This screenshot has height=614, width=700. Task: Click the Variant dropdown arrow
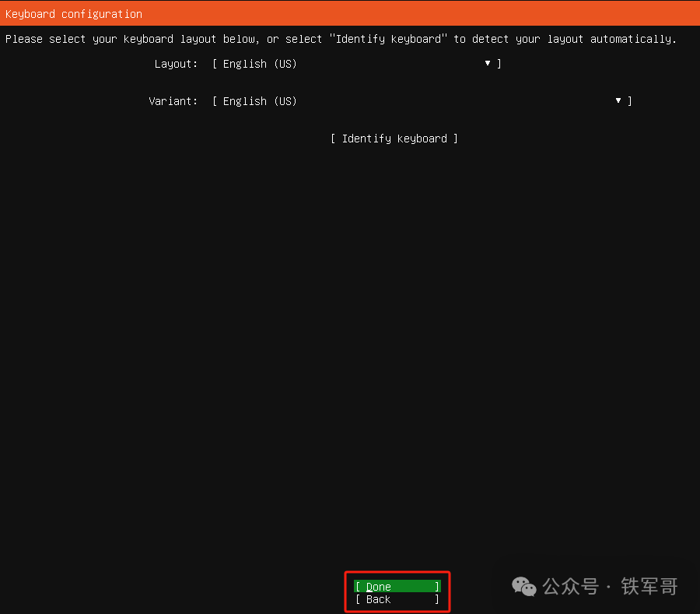(618, 100)
